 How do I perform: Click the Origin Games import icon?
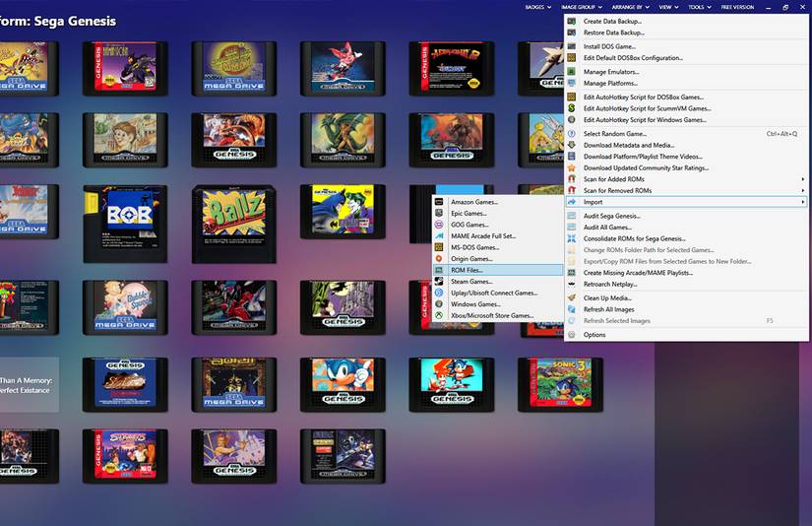tap(440, 259)
